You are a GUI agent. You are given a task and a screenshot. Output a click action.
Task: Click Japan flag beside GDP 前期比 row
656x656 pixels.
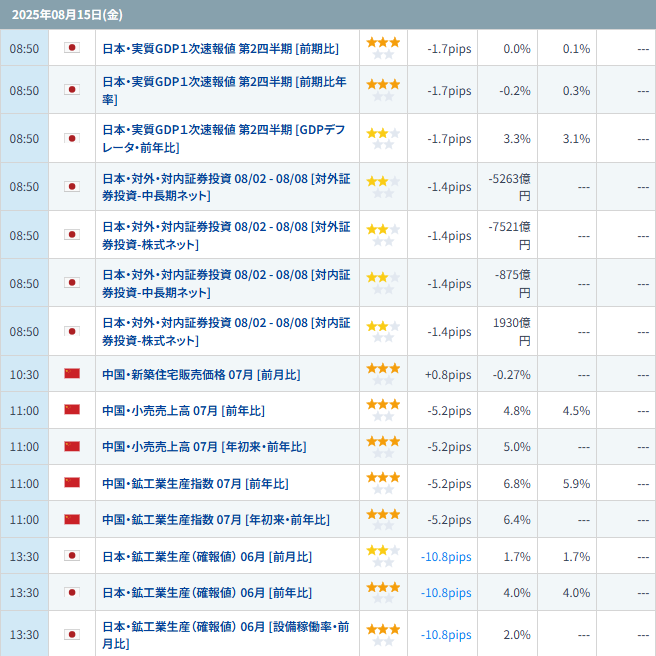coord(71,48)
